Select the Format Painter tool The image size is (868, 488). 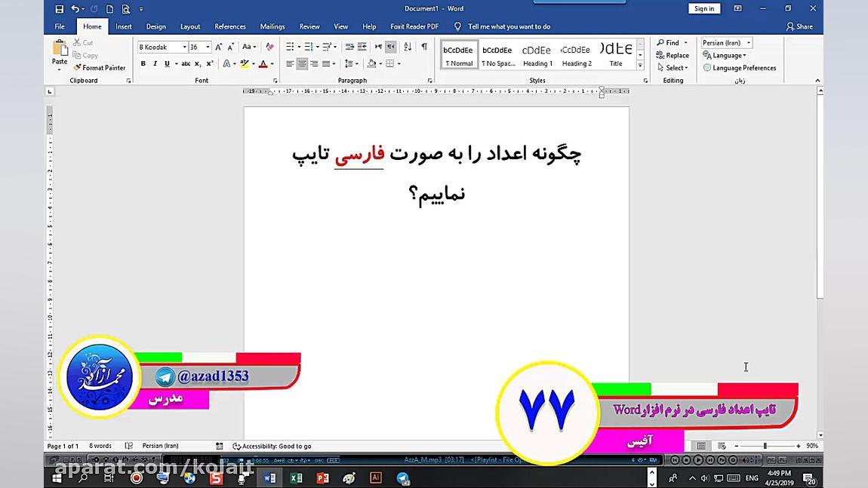[100, 67]
